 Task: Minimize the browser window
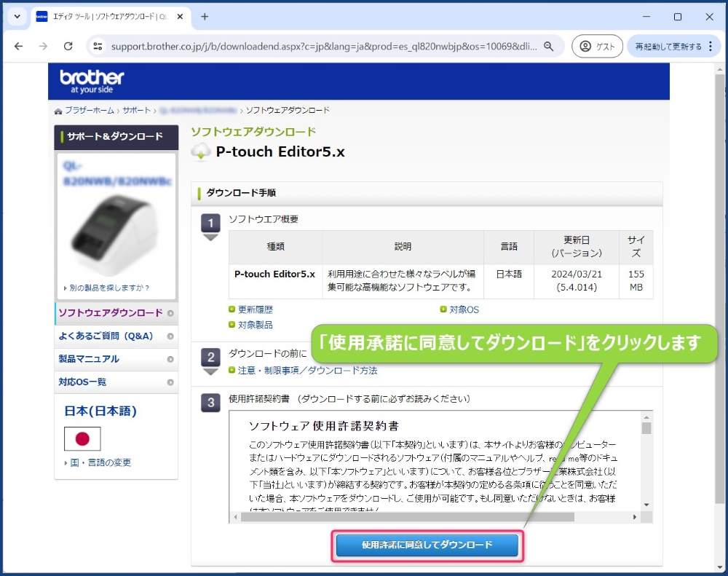646,16
